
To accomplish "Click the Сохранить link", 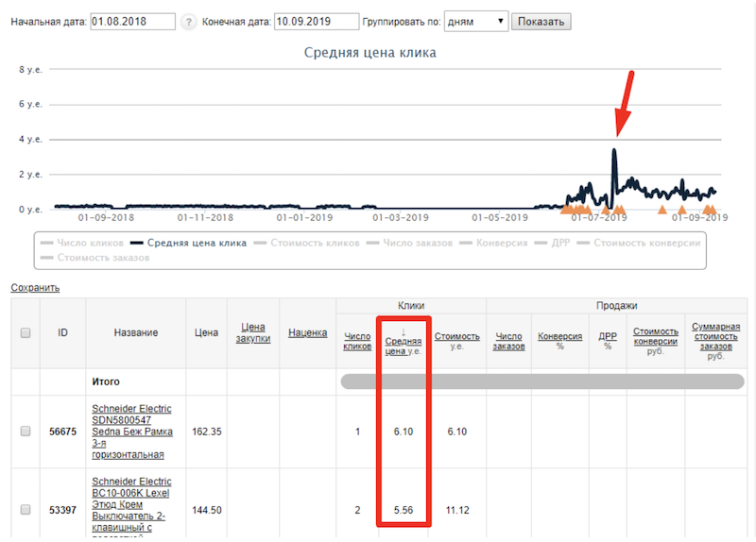I will [x=35, y=287].
